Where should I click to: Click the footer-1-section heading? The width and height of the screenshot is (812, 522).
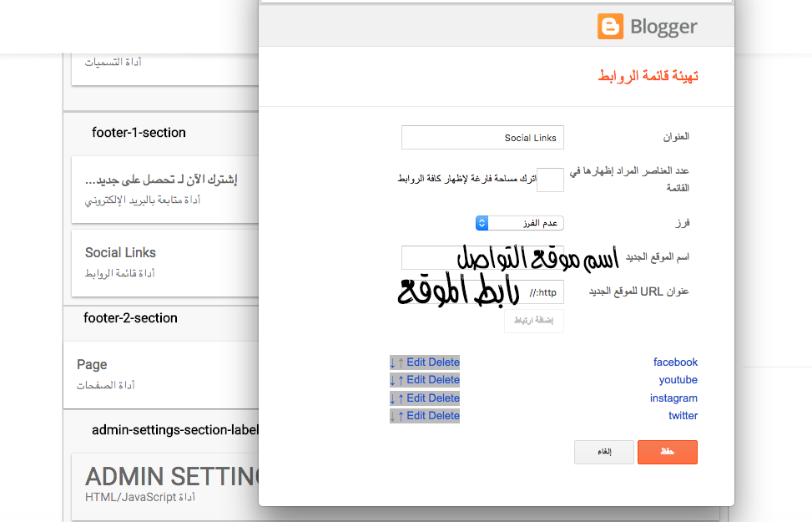139,133
